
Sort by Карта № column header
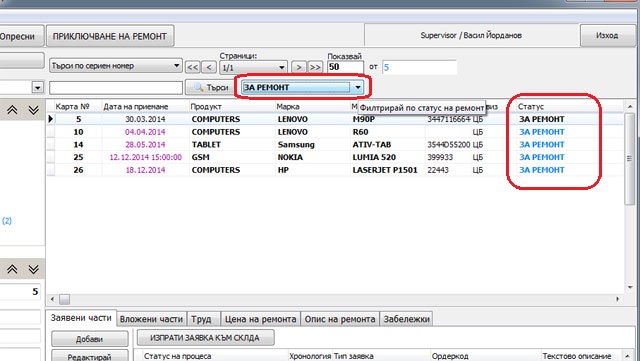72,107
